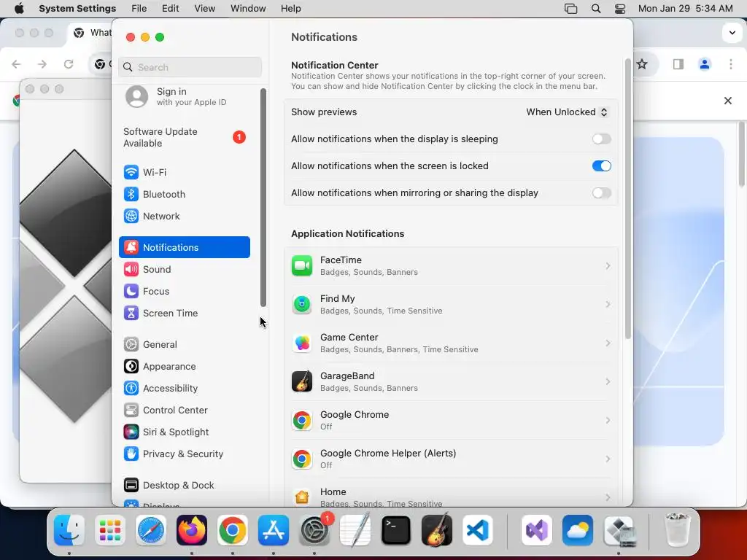The image size is (747, 560).
Task: Click the menu bar date and time
Action: click(685, 9)
